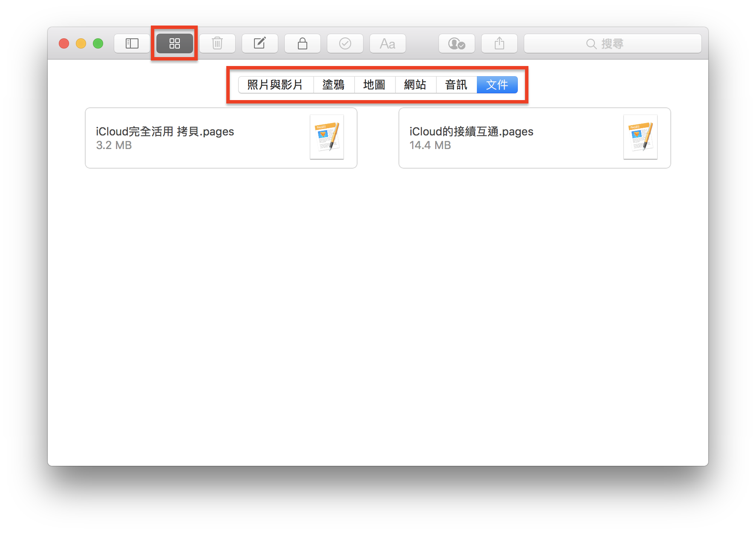
Task: Click the 搜尋 search field
Action: (613, 43)
